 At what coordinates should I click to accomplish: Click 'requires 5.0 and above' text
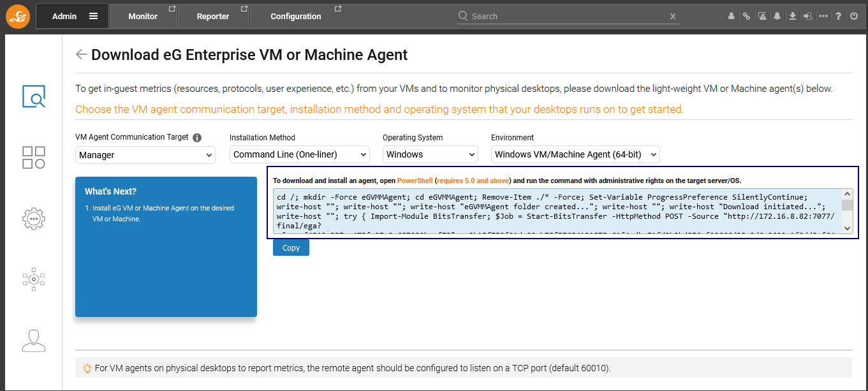(474, 181)
